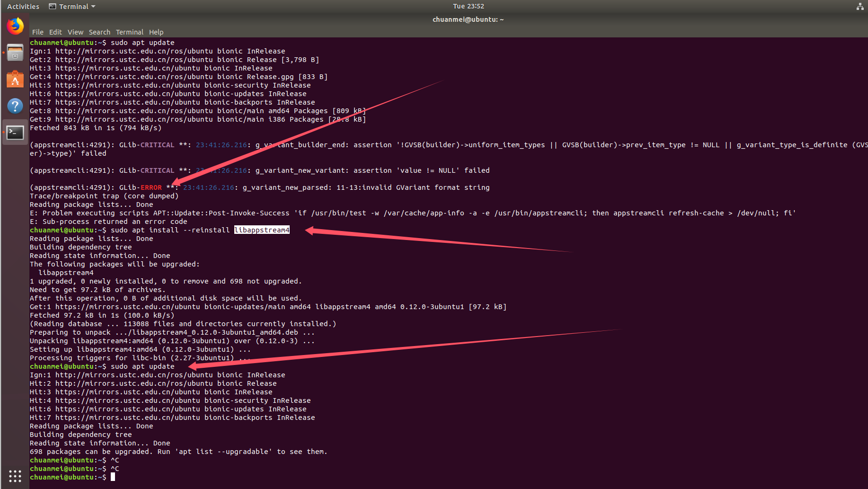Expand the Terminal app menu dropdown arrow
The height and width of the screenshot is (489, 868).
point(93,6)
